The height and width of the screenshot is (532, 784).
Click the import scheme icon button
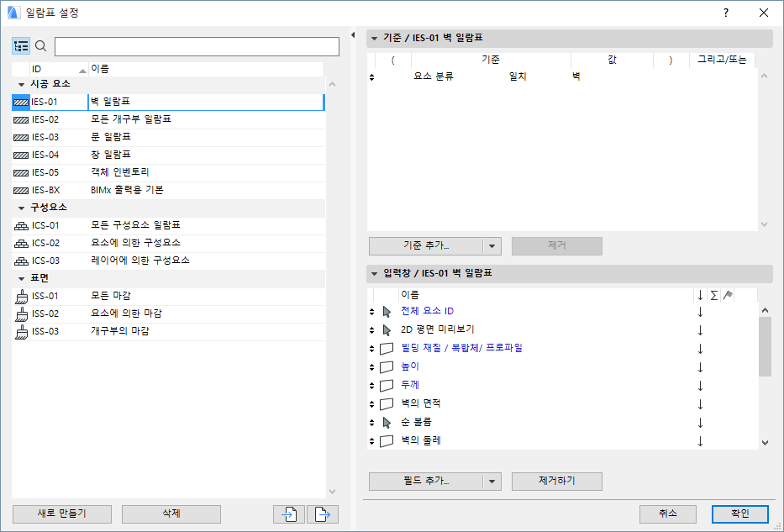(x=289, y=514)
